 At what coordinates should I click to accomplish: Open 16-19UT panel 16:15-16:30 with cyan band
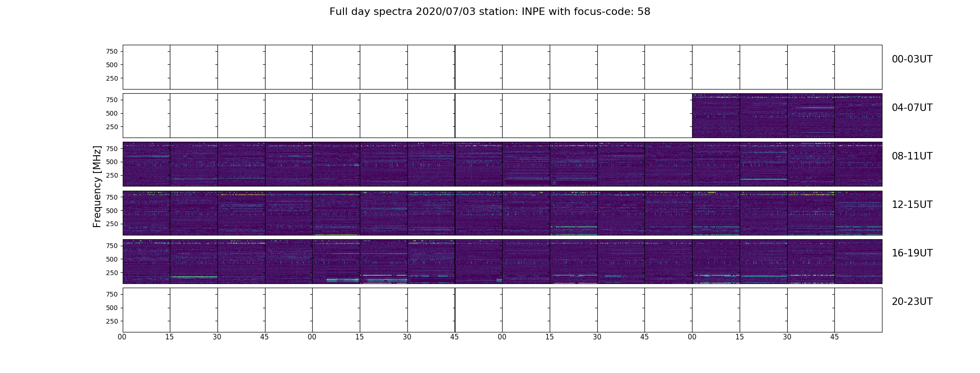(x=194, y=261)
